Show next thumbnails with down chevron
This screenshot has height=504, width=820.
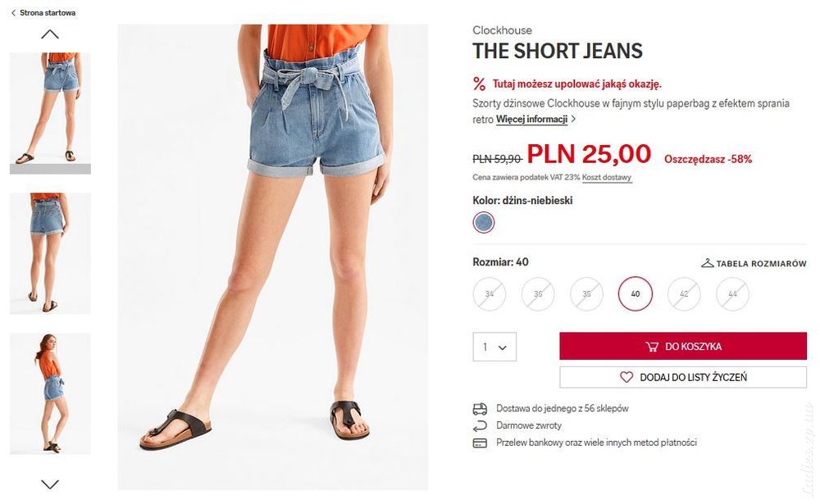click(50, 484)
